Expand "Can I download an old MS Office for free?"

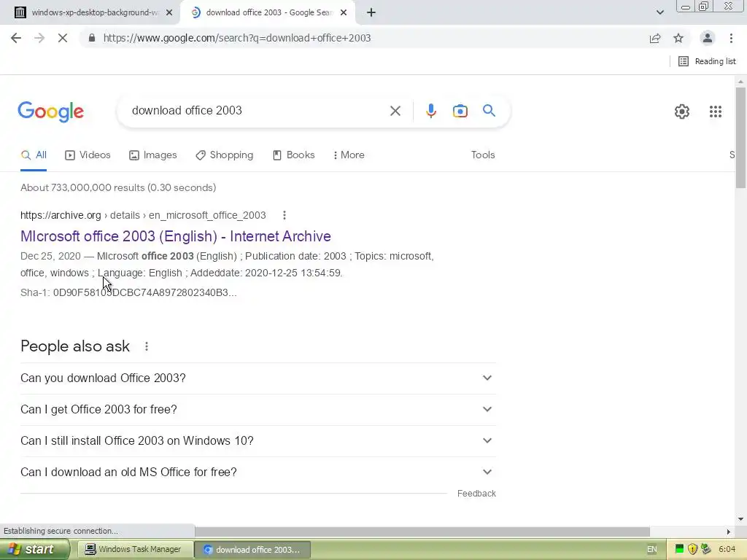pos(258,472)
